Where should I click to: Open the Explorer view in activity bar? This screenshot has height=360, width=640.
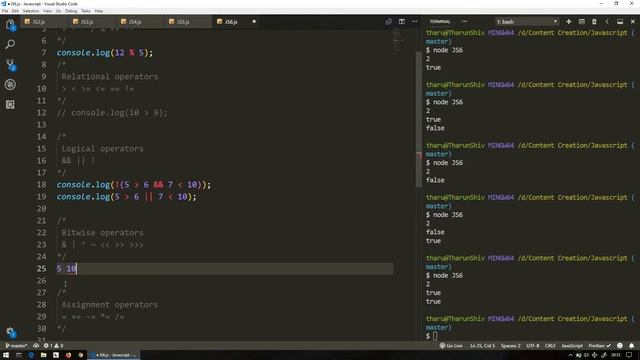pos(10,25)
